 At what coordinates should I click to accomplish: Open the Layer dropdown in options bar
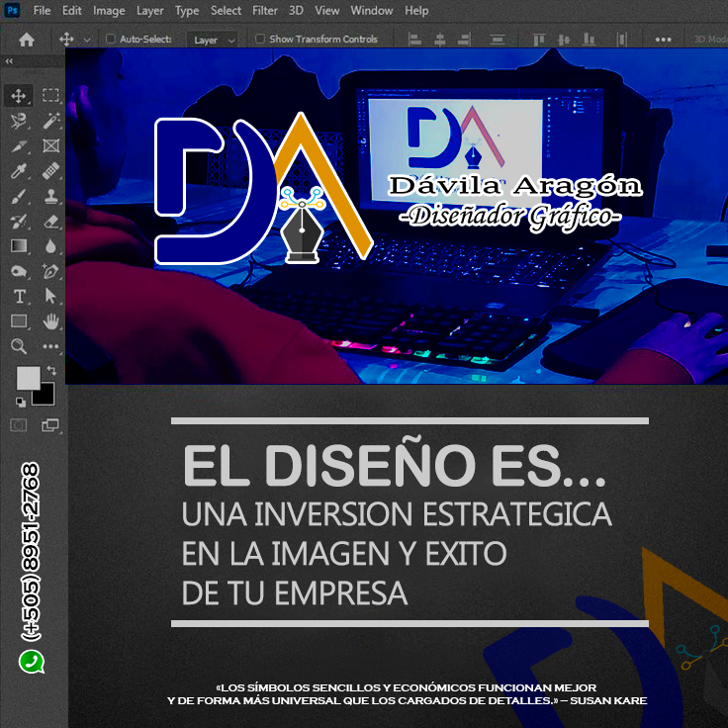coord(213,41)
